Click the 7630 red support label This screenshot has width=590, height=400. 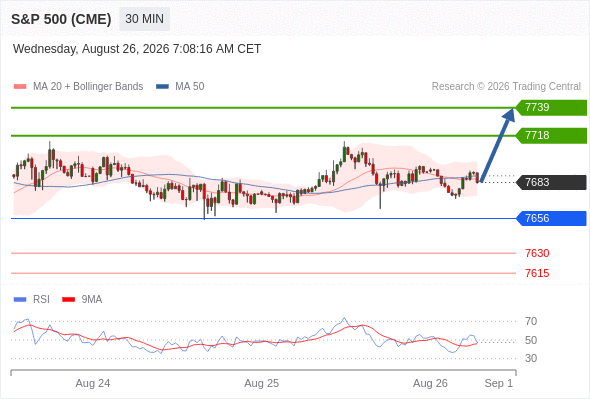click(537, 253)
